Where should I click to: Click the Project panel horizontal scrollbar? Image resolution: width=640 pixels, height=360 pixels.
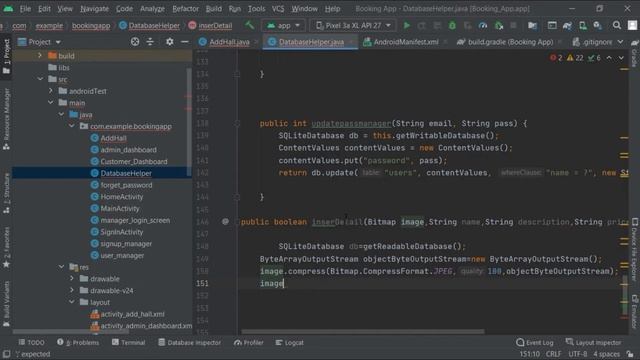click(x=71, y=331)
